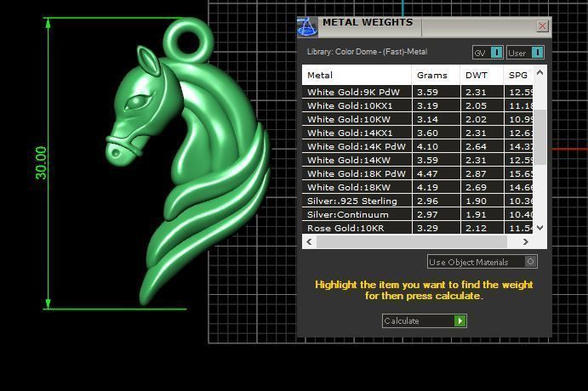The image size is (588, 391).
Task: Click the 1.90 DWT cell
Action: (x=482, y=201)
